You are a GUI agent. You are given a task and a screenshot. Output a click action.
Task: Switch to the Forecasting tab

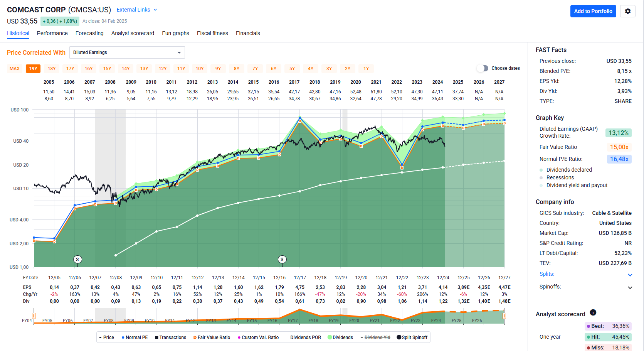[x=89, y=33]
